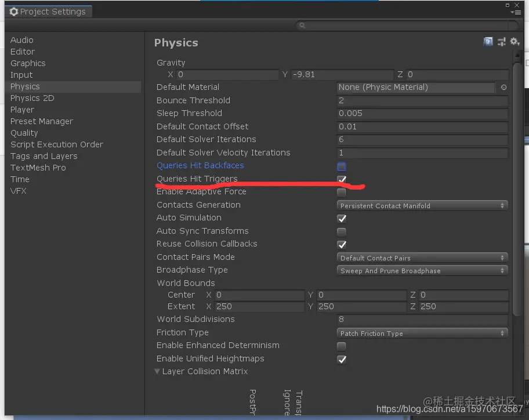
Task: Open TextMesh Pro settings
Action: point(38,168)
